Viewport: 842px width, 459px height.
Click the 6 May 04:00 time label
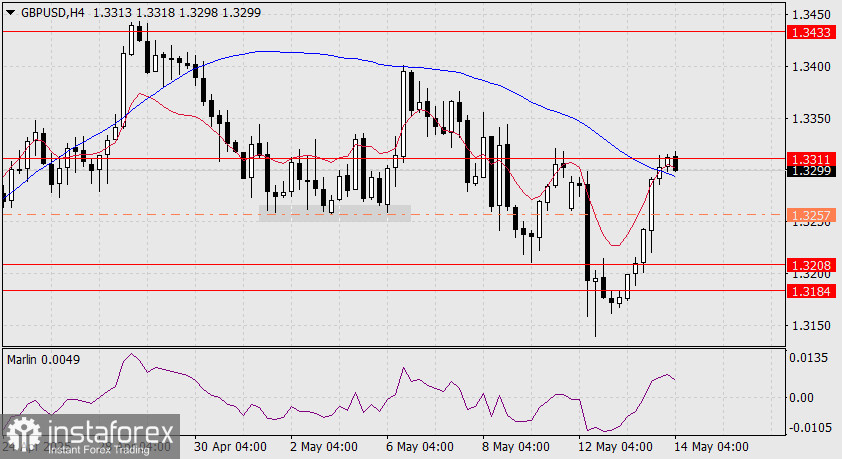pos(420,447)
